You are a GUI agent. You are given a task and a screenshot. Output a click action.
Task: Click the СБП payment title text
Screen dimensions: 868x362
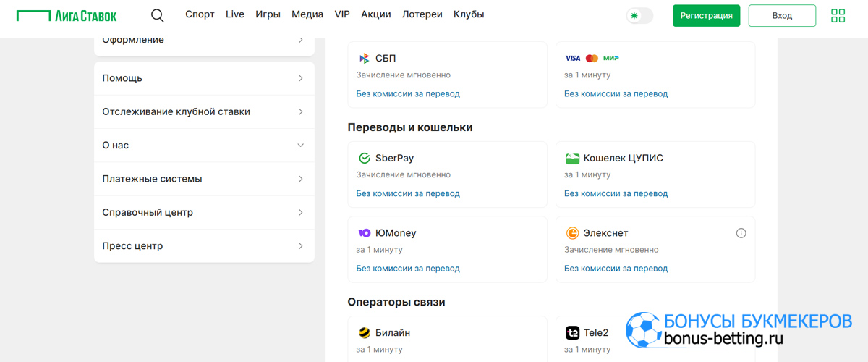coord(386,58)
